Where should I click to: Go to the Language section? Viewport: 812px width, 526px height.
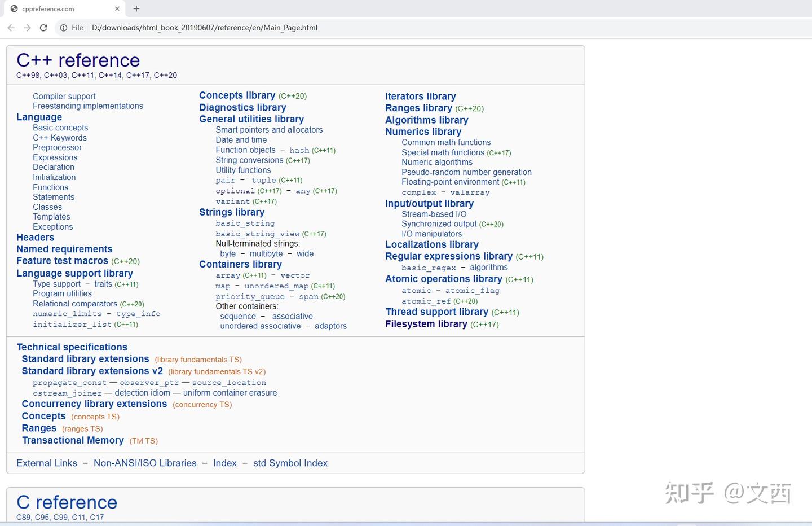pos(39,117)
